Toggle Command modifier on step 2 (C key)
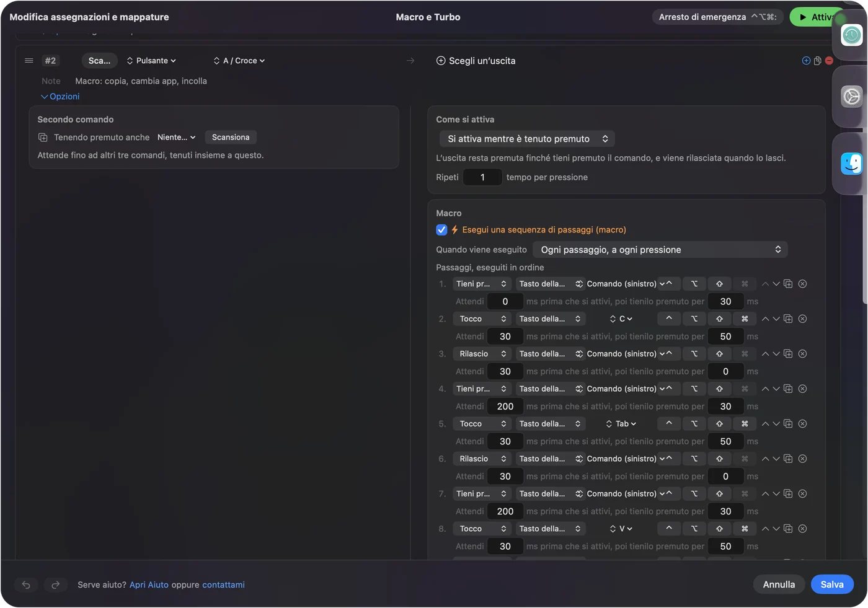 tap(745, 319)
